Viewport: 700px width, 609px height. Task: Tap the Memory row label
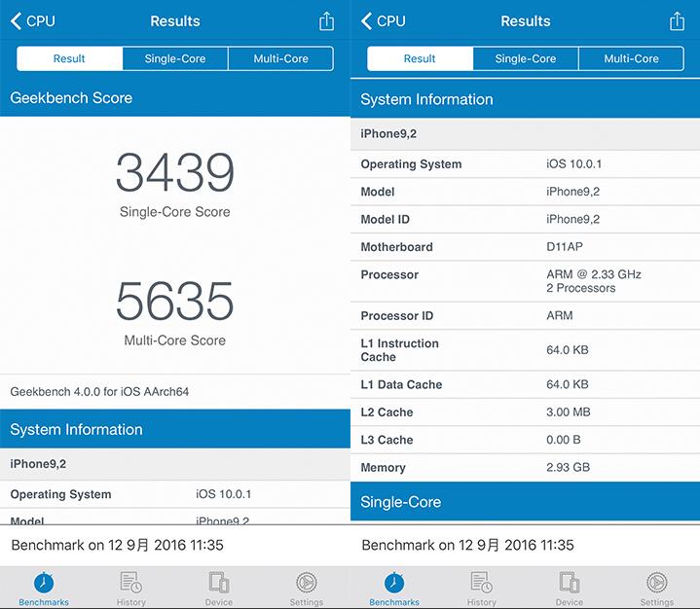383,468
